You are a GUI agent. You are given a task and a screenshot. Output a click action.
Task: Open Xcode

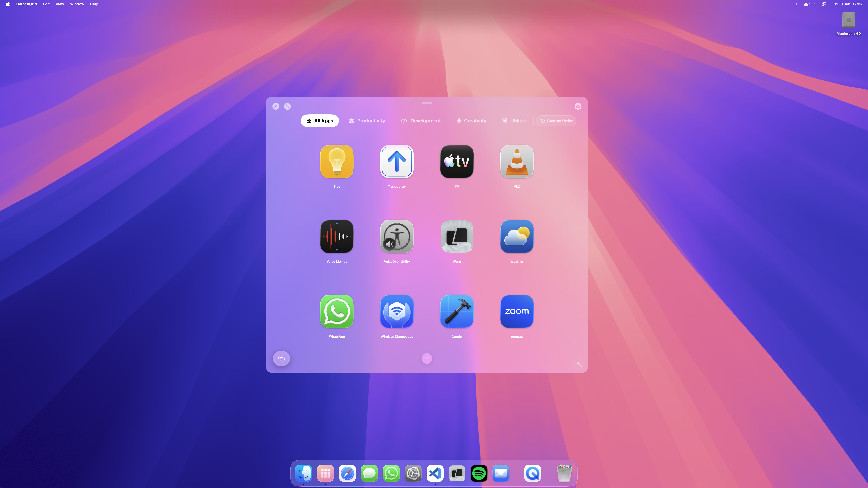(x=457, y=311)
